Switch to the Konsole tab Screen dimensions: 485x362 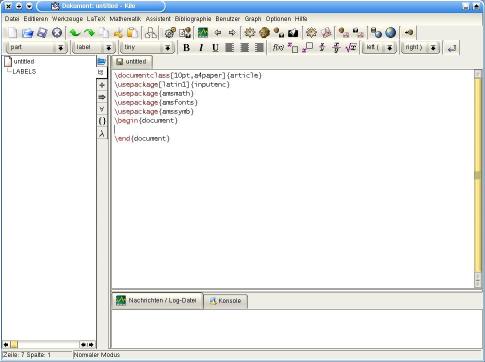(x=225, y=301)
